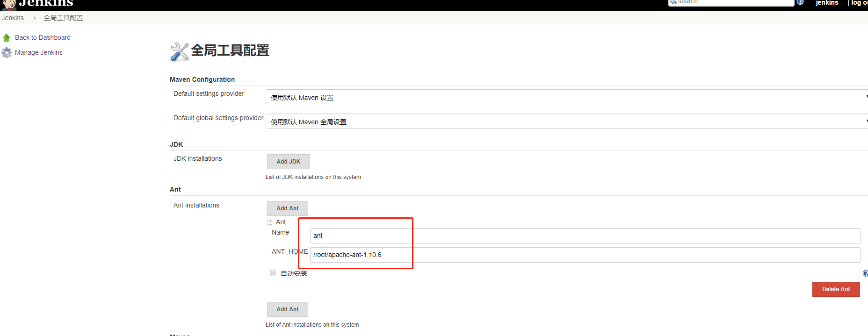
Task: Click the wrench and screwdriver title icon
Action: click(x=180, y=51)
